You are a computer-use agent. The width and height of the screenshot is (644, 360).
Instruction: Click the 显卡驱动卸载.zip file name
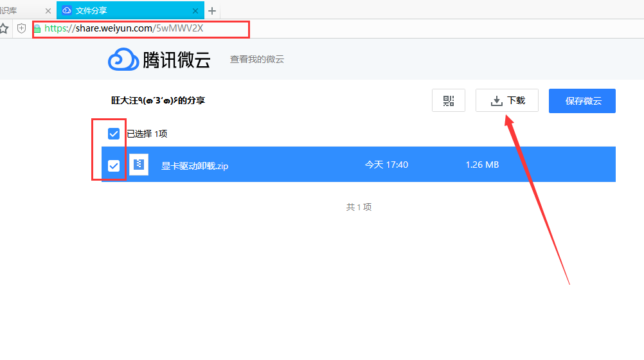[x=195, y=166]
